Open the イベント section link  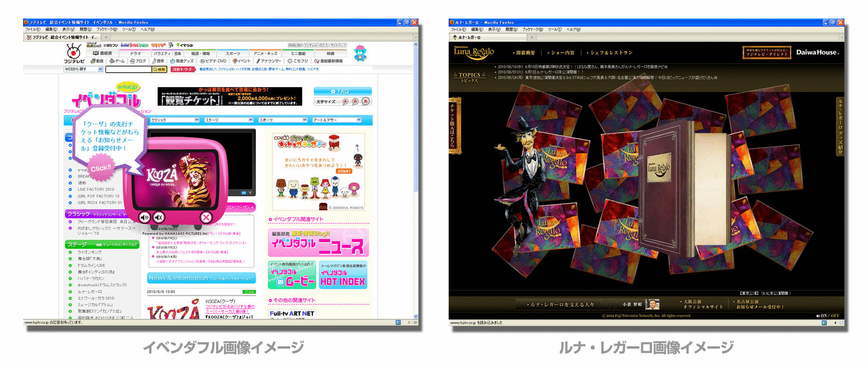[242, 61]
